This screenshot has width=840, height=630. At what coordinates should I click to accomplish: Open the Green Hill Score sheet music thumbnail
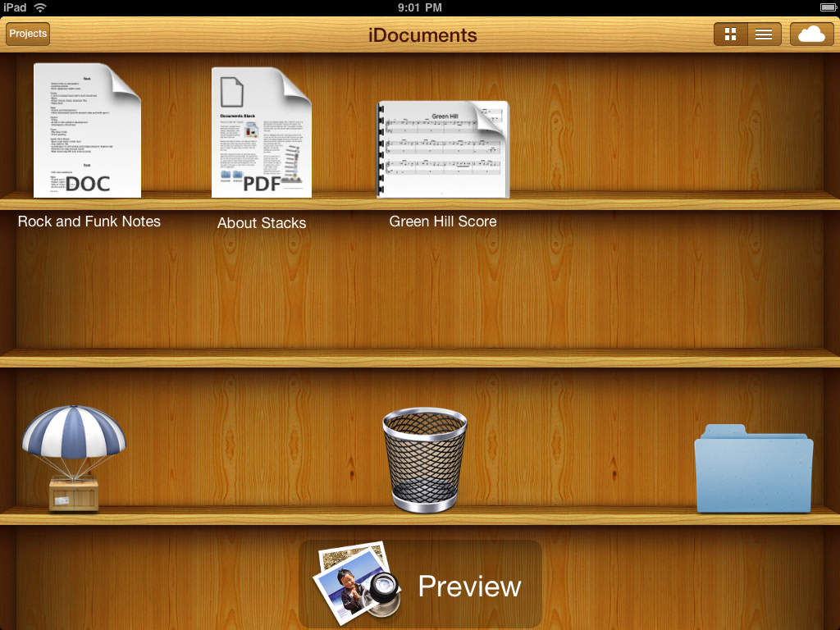[442, 149]
